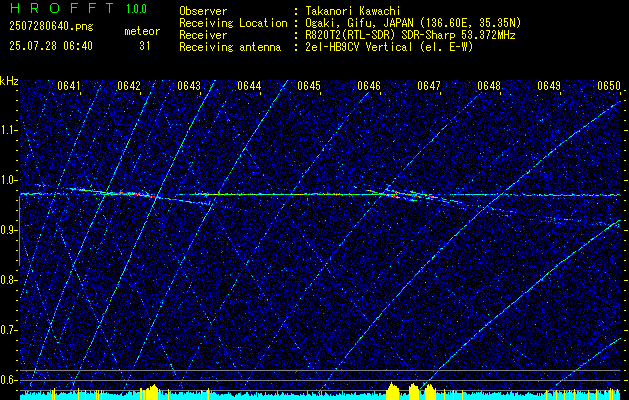Click the kHz axis unit label

[9, 81]
